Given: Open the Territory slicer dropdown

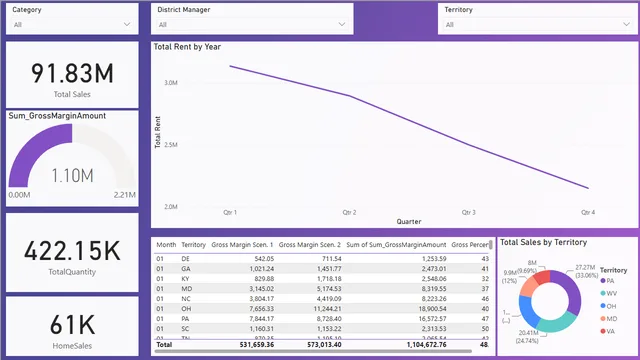Looking at the screenshot, I should (538, 24).
